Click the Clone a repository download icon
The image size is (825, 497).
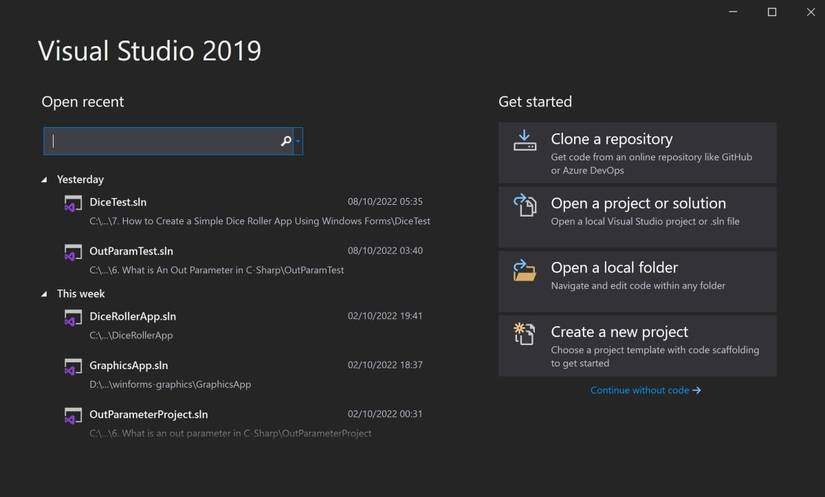click(525, 141)
